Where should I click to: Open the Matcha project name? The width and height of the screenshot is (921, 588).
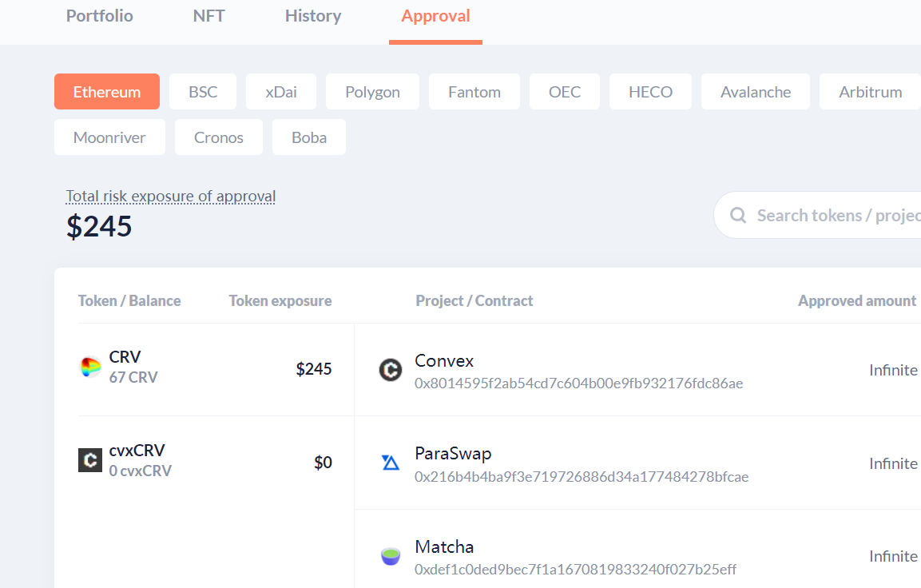pyautogui.click(x=444, y=547)
